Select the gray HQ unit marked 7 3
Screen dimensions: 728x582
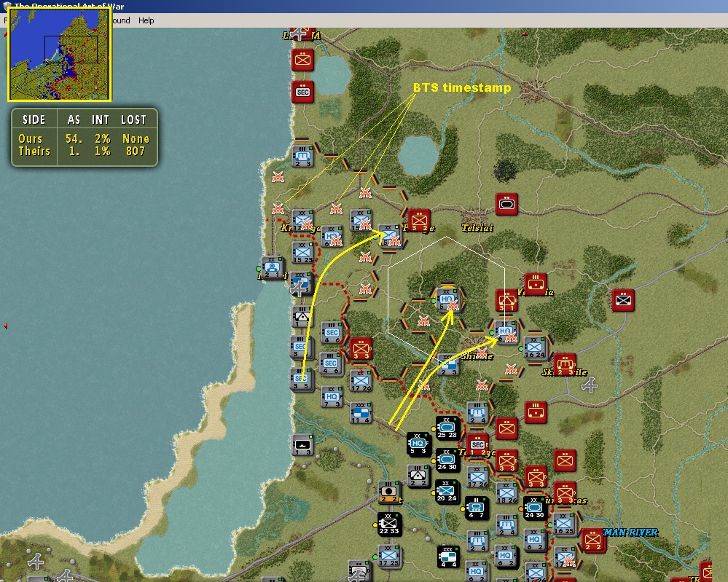tap(332, 397)
